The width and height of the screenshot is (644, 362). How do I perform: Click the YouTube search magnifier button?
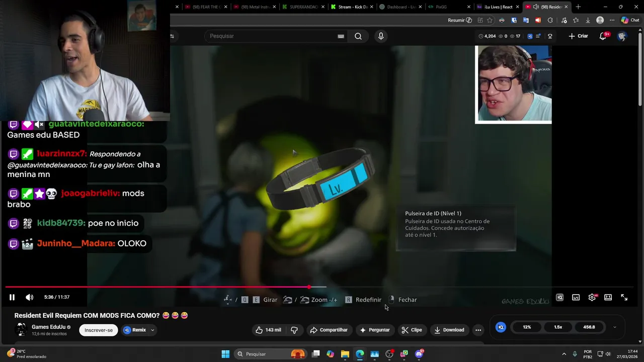[x=358, y=36]
